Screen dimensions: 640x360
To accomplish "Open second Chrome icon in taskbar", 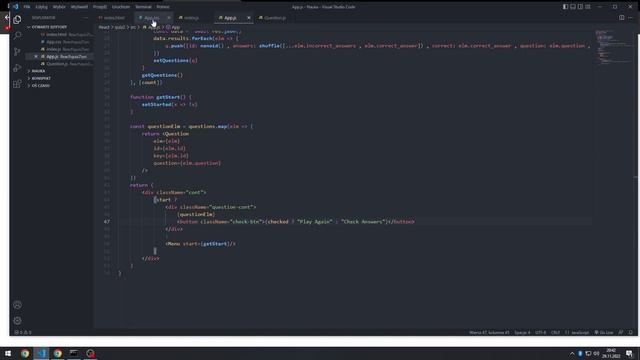I will click(x=58, y=353).
